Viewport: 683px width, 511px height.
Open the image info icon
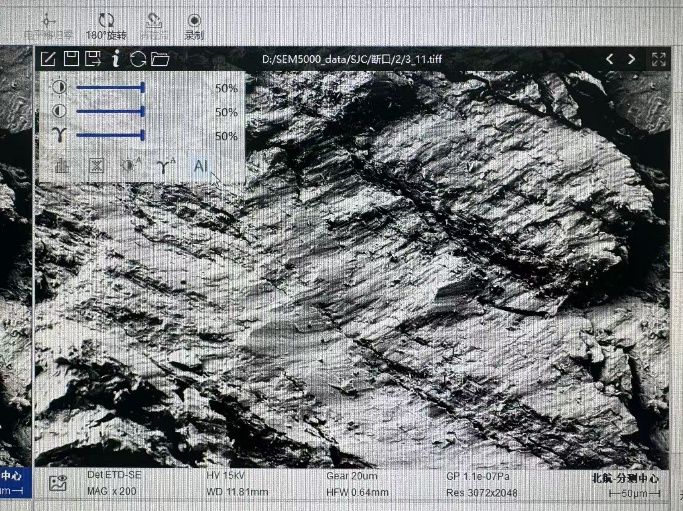[x=116, y=59]
